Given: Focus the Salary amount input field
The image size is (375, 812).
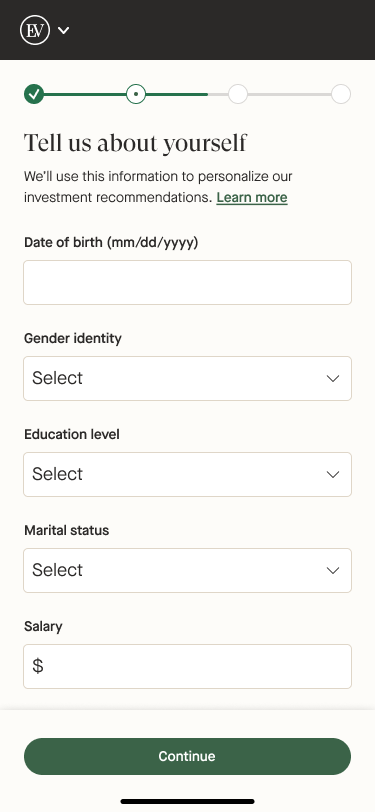Looking at the screenshot, I should (x=188, y=666).
